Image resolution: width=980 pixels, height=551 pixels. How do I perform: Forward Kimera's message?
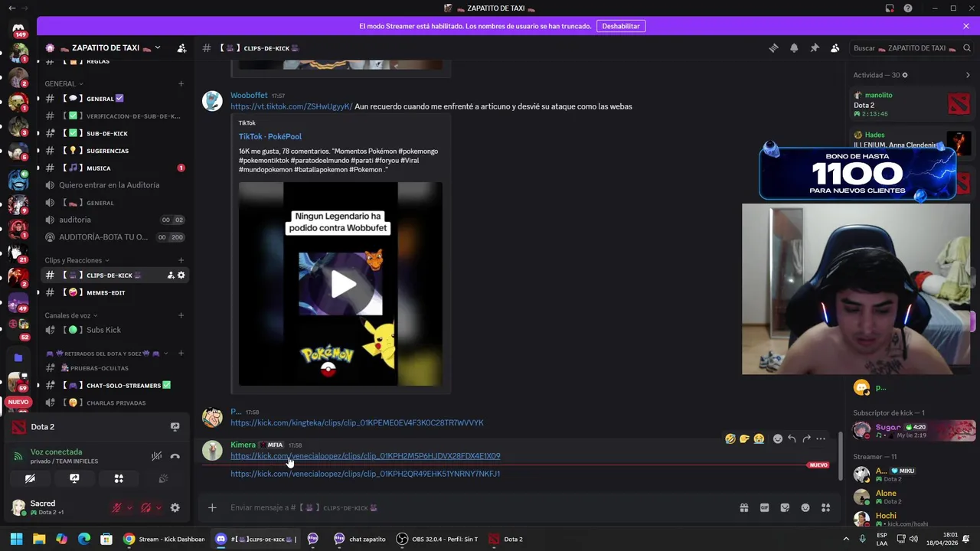click(x=806, y=439)
